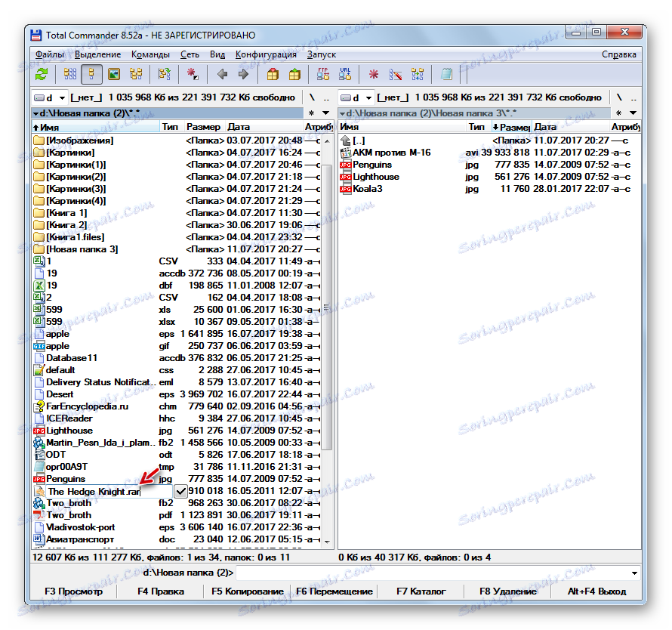
Task: Go forward with the right arrow icon
Action: coord(243,74)
